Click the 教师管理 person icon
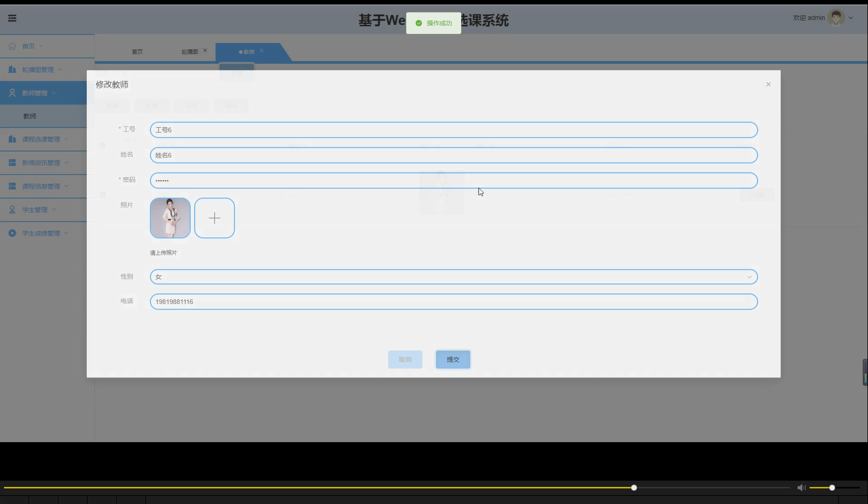868x504 pixels. (x=11, y=92)
